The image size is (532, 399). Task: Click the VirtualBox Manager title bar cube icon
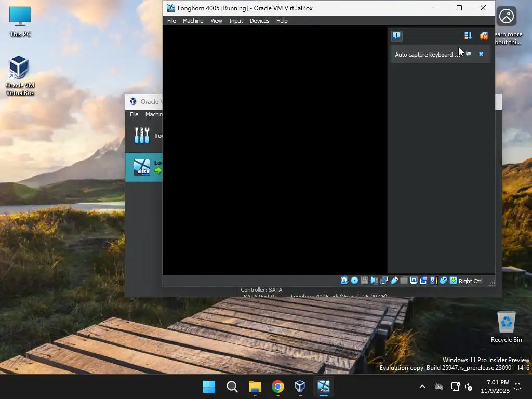tap(134, 101)
